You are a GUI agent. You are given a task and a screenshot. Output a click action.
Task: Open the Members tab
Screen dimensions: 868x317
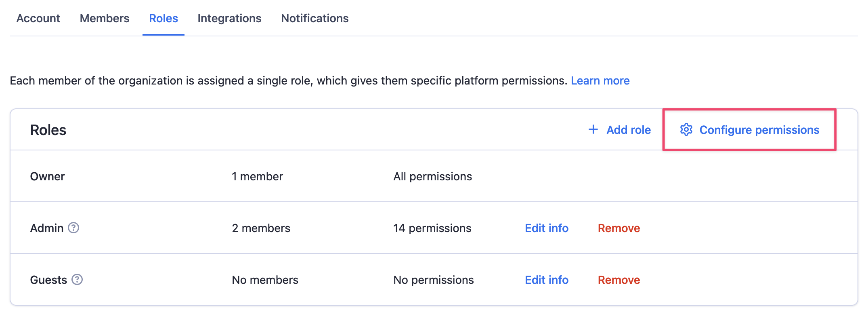pos(104,18)
